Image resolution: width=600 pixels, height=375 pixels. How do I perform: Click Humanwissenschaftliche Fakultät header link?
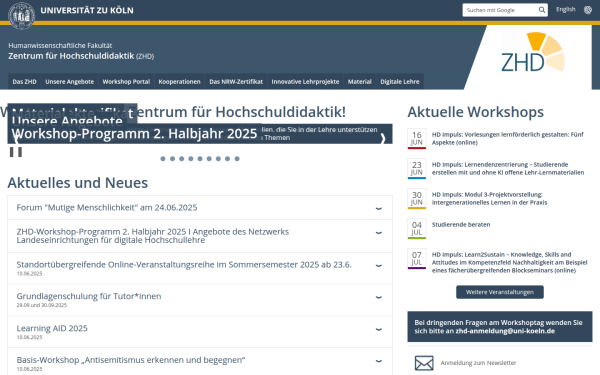60,46
